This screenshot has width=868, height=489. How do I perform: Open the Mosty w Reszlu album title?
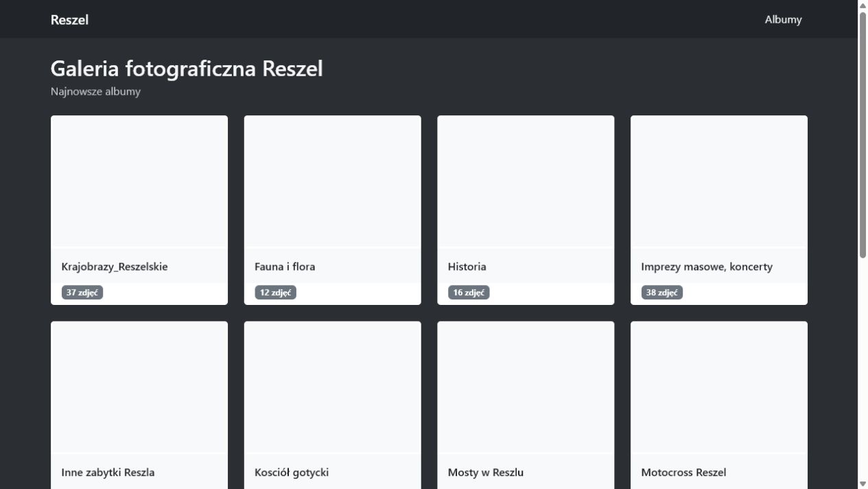point(486,473)
